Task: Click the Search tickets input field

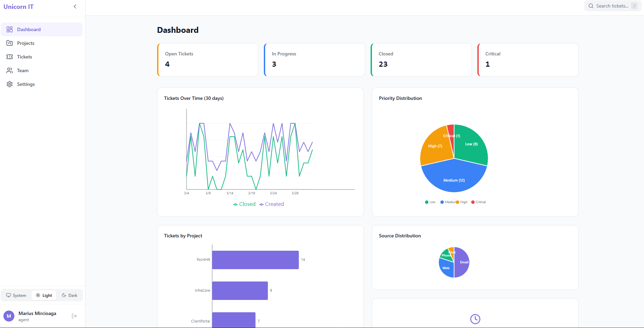Action: pyautogui.click(x=613, y=6)
